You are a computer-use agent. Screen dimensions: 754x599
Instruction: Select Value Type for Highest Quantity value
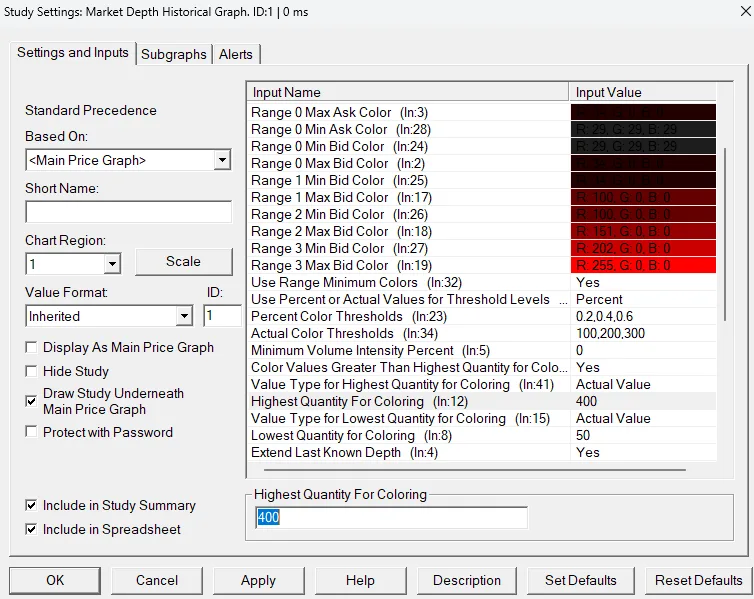(643, 385)
